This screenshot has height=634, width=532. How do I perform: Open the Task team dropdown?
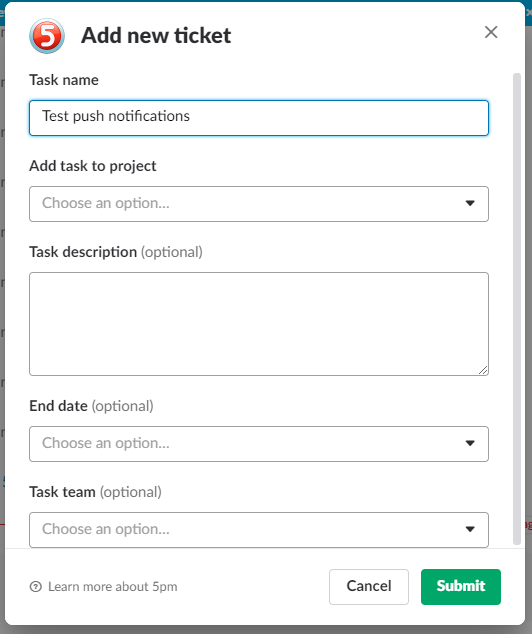(x=259, y=530)
